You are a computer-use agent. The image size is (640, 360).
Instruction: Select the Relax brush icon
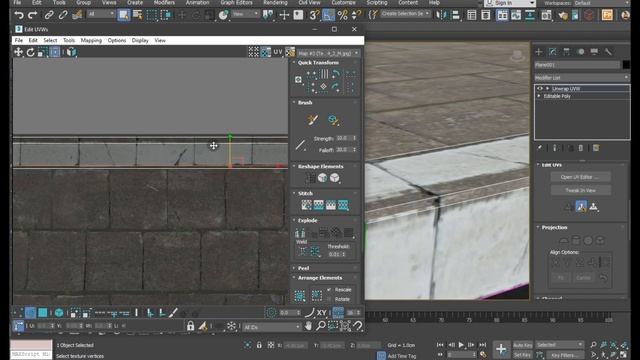pyautogui.click(x=333, y=120)
